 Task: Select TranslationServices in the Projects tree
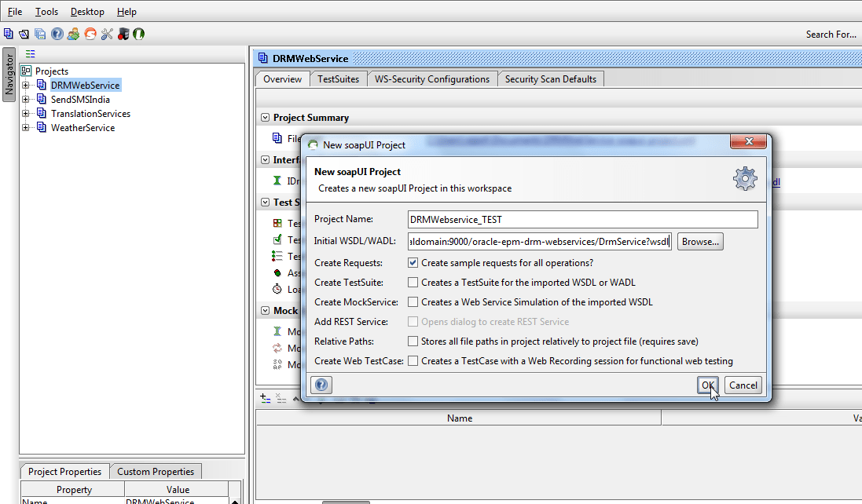click(x=90, y=114)
